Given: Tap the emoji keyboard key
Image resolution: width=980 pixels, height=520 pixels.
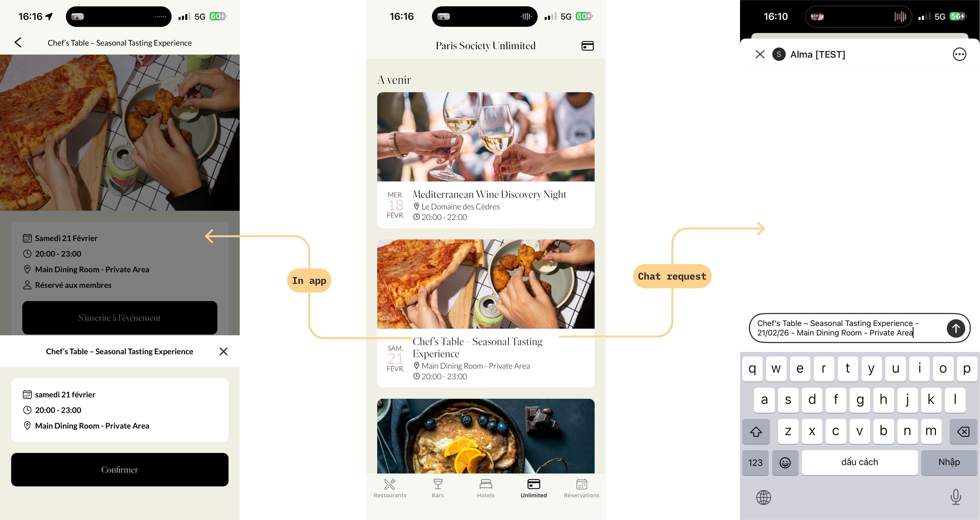Looking at the screenshot, I should click(785, 463).
